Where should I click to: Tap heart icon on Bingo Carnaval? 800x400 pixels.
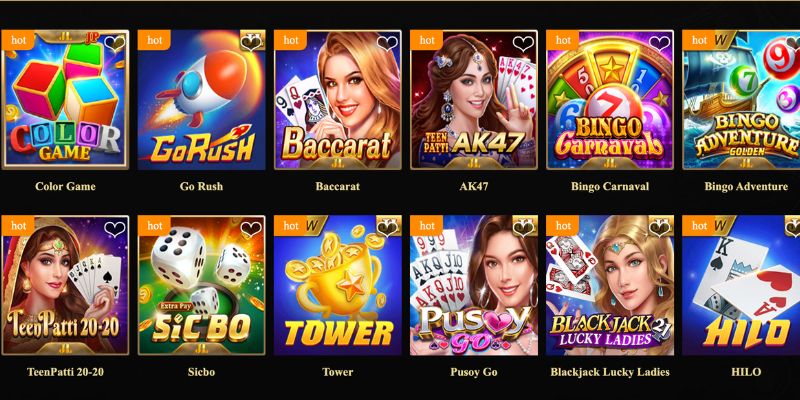659,44
